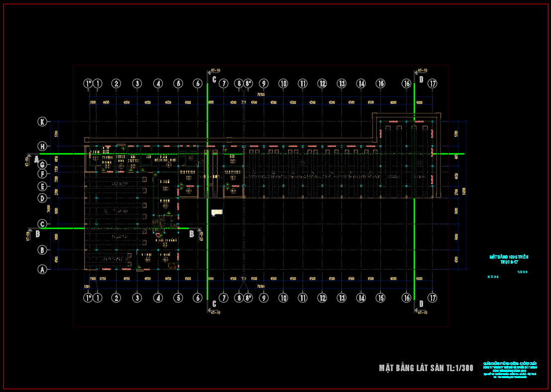
Task: Click the title MẶT BẰNG LÁT SÀN TL:1/300
Action: click(426, 368)
